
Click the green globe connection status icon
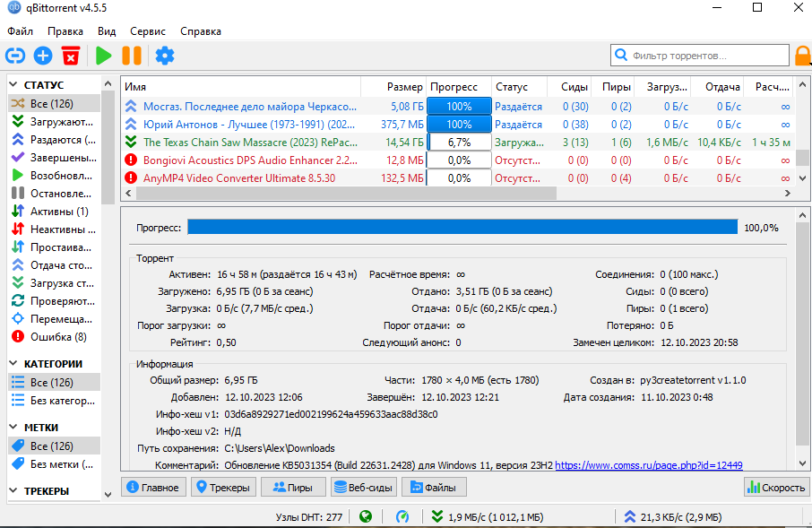point(366,516)
